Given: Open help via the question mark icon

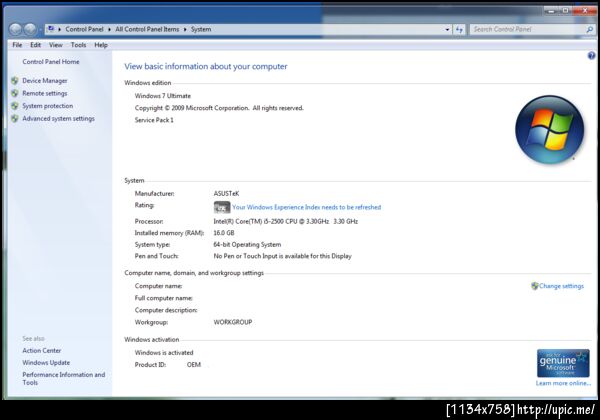Looking at the screenshot, I should tap(591, 56).
